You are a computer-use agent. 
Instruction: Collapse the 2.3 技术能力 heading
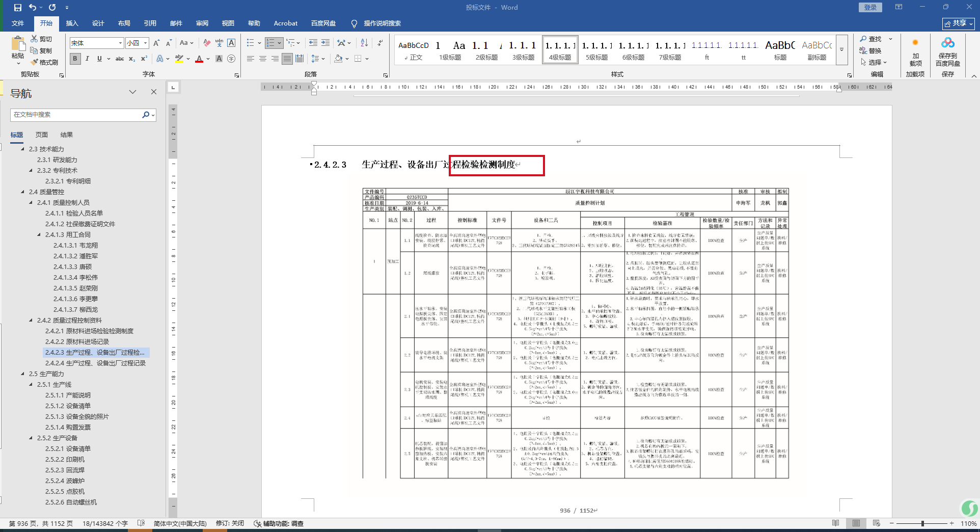[x=22, y=149]
